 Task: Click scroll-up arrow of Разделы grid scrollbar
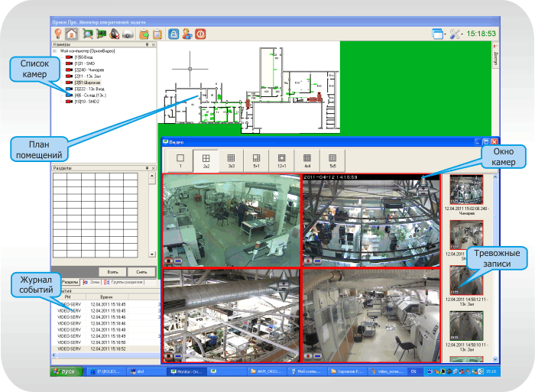click(152, 176)
